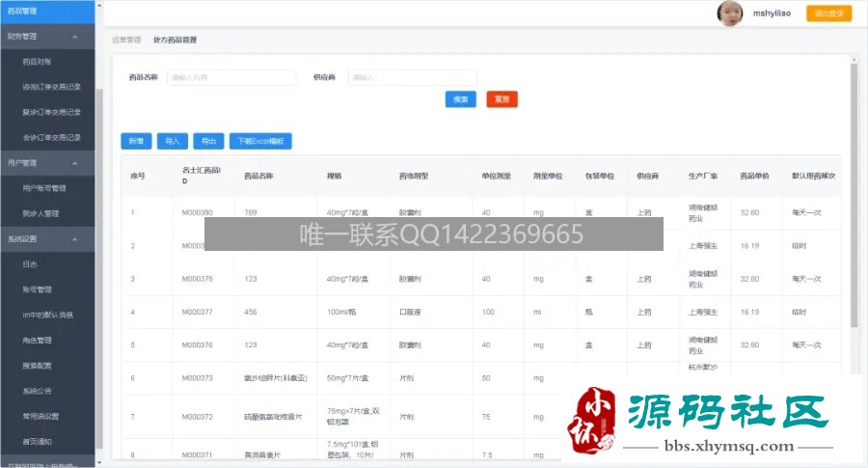Click the user avatar picture
Viewport: 868px width, 468px height.
[x=730, y=14]
